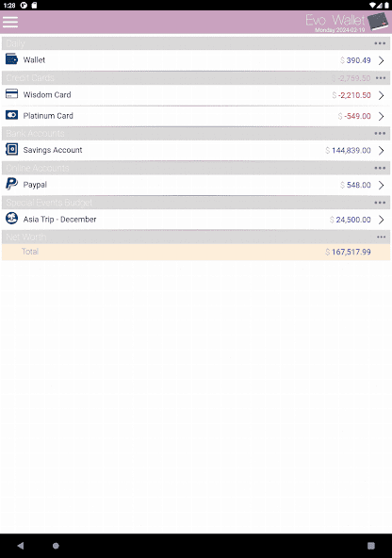392x558 pixels.
Task: Tap the Paypal logo icon
Action: click(11, 184)
